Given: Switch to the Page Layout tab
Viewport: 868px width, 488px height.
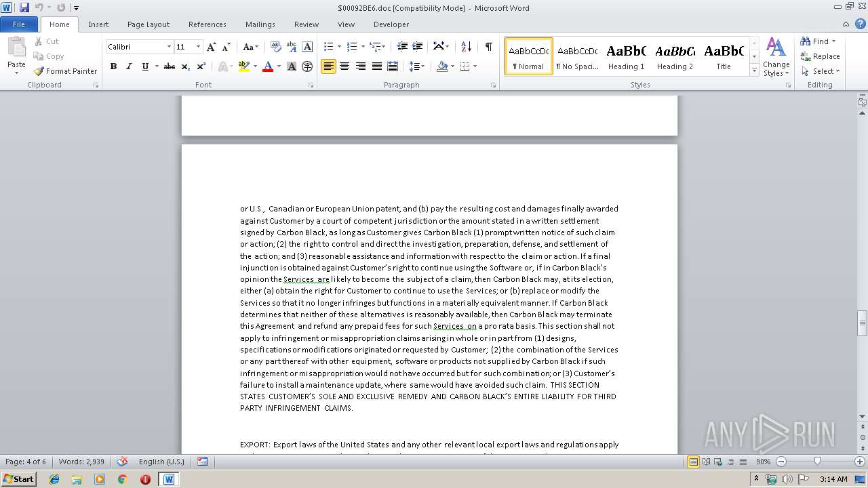Looking at the screenshot, I should pyautogui.click(x=149, y=24).
